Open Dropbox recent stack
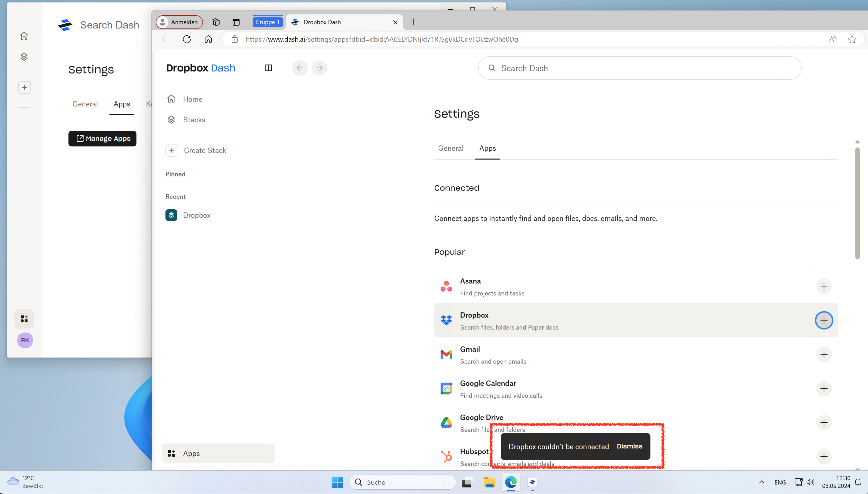 coord(188,215)
